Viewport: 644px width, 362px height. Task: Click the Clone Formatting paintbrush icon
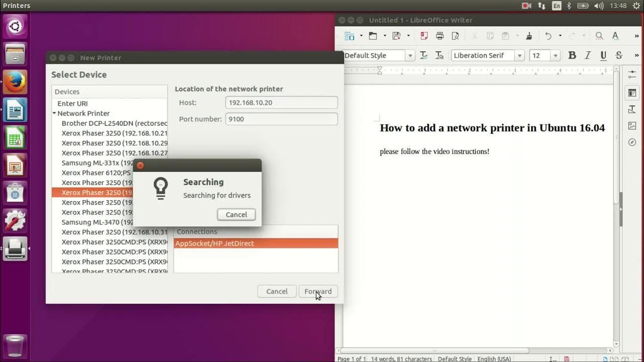[x=529, y=36]
